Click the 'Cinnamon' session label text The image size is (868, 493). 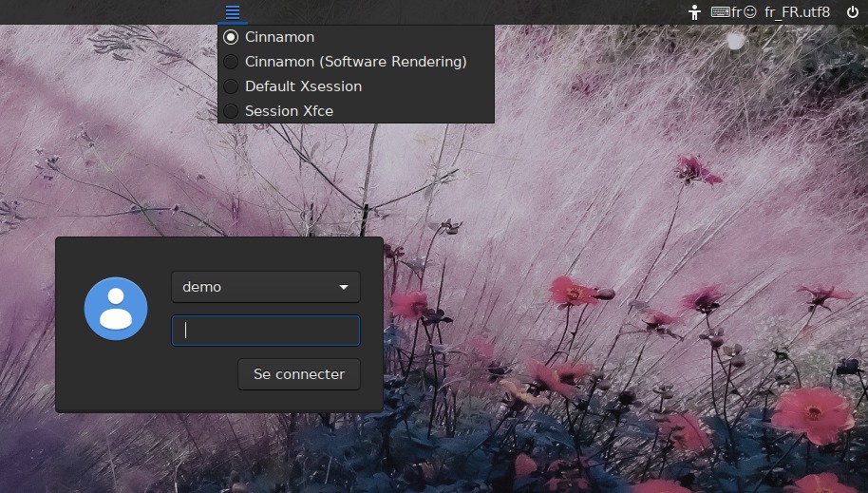(x=279, y=37)
